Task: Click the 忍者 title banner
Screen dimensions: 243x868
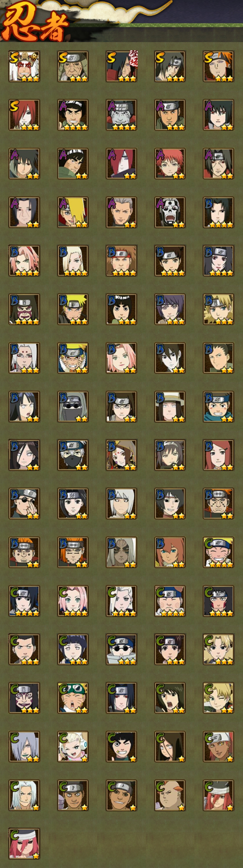Action: (x=35, y=24)
